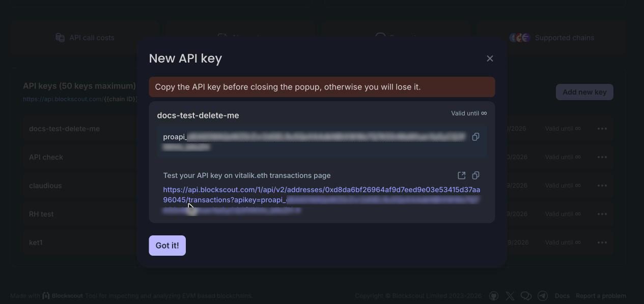This screenshot has width=644, height=304.
Task: Click Valid until ∞ in ket1 row
Action: click(563, 242)
